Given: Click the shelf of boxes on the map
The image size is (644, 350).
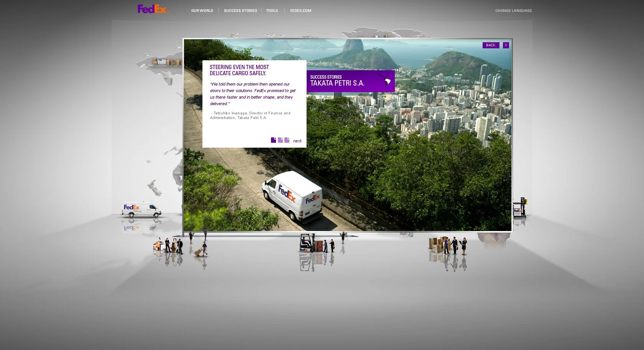Looking at the screenshot, I should pyautogui.click(x=167, y=61).
